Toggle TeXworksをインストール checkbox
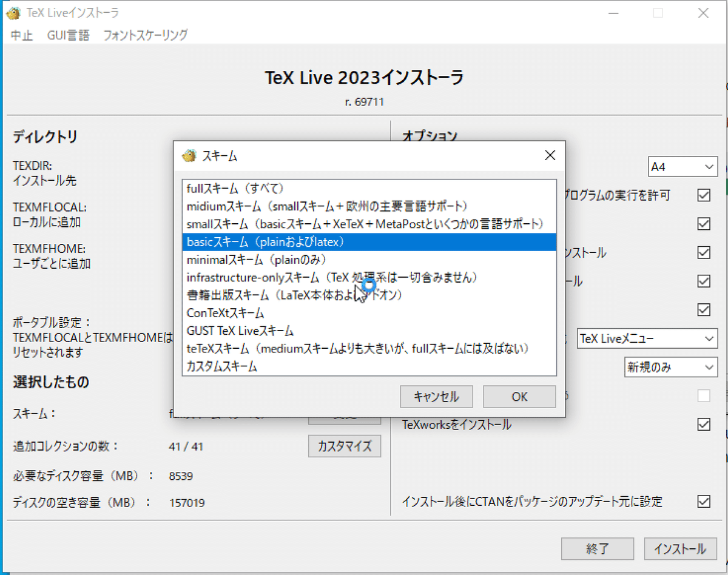728x575 pixels. coord(704,425)
